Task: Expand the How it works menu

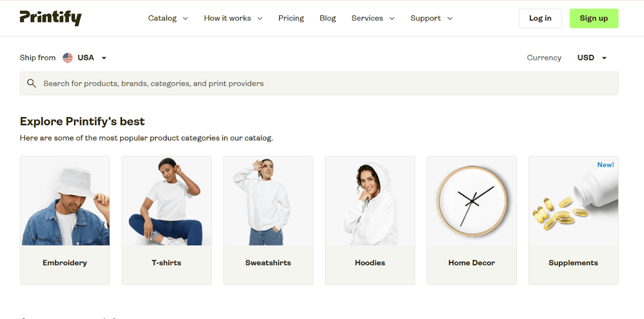Action: 233,18
